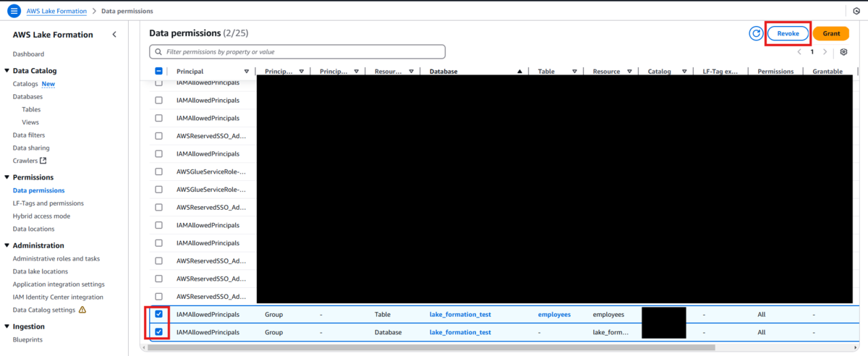The width and height of the screenshot is (868, 356).
Task: Open Data filters in navigation
Action: [29, 135]
